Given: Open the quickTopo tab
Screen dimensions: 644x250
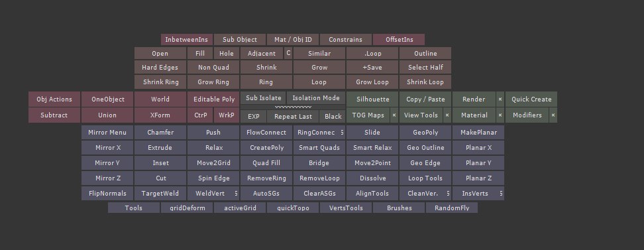Looking at the screenshot, I should [293, 208].
